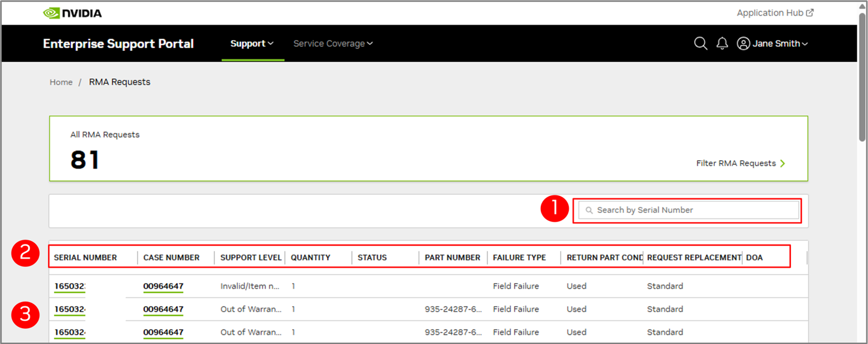Go to Home breadcrumb

pyautogui.click(x=61, y=82)
